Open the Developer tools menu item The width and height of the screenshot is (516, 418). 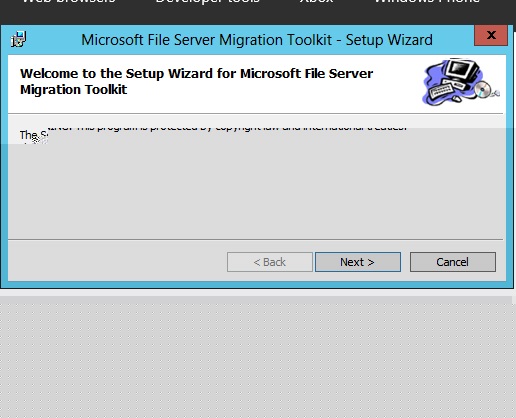(208, 1)
